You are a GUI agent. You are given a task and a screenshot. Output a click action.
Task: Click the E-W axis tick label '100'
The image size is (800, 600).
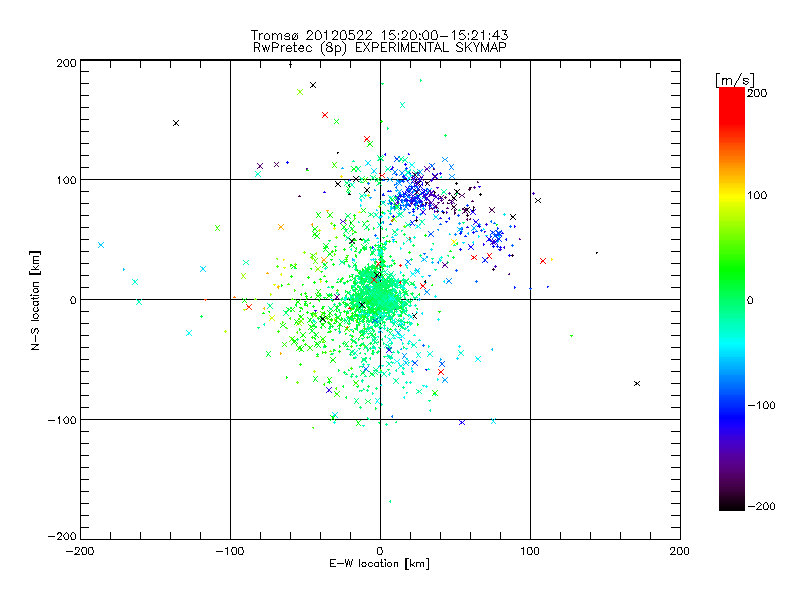pos(530,551)
